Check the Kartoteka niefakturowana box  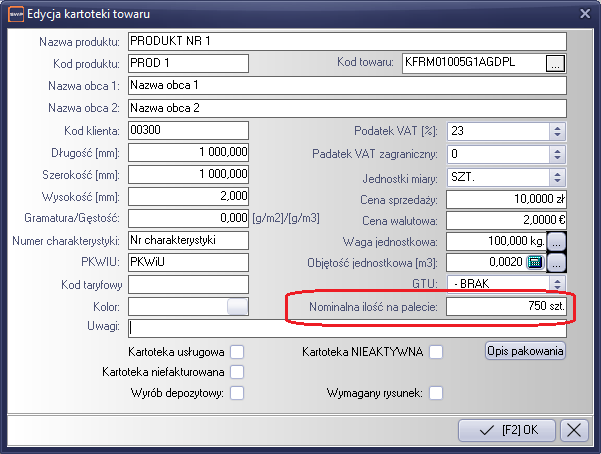(237, 372)
